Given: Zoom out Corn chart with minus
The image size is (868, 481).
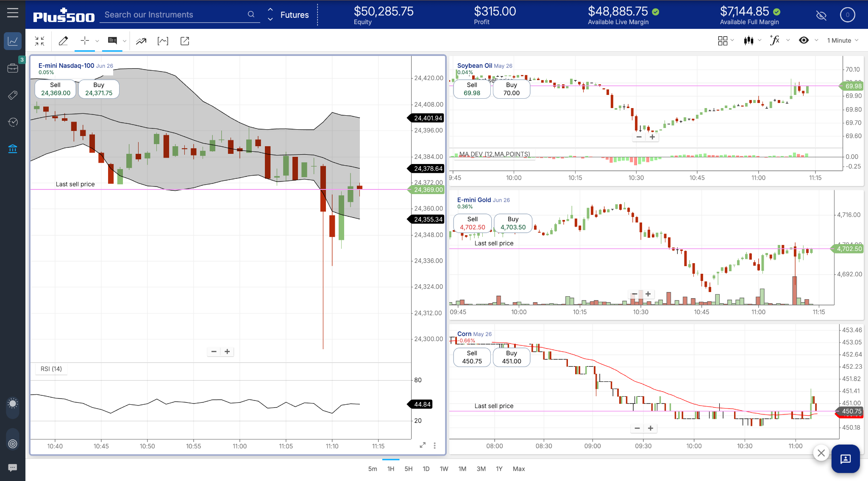Looking at the screenshot, I should [x=637, y=428].
